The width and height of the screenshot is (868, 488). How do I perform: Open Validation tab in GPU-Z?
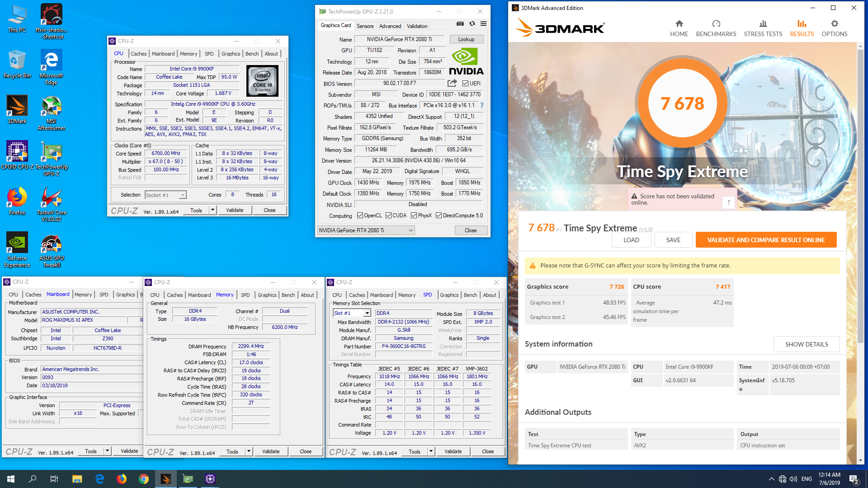pos(417,26)
